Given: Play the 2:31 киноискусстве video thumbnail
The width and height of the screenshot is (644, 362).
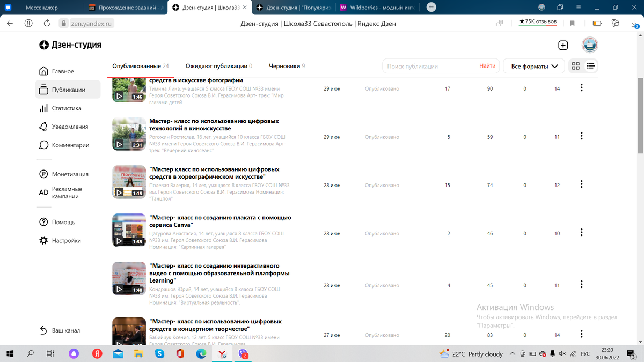Looking at the screenshot, I should coord(129,134).
